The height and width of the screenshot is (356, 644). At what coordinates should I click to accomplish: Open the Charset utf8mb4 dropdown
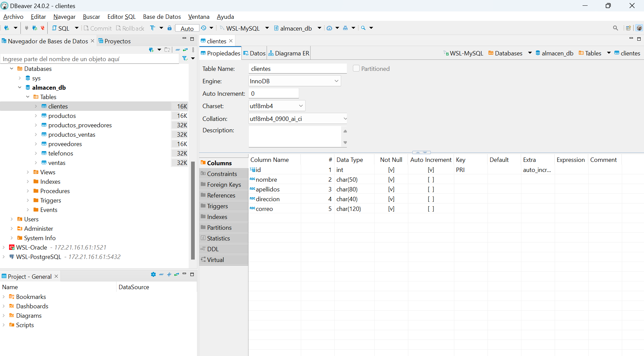[301, 106]
